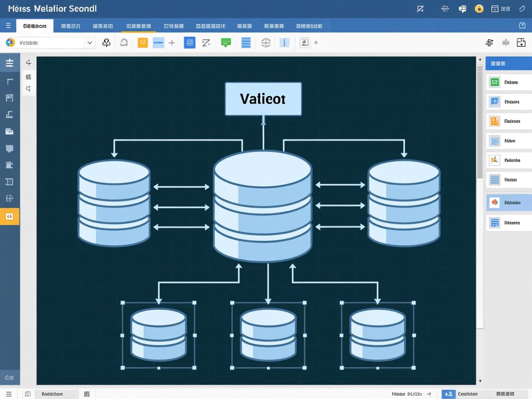Click the yellow round icon in title bar
The height and width of the screenshot is (399, 532).
pos(479,9)
